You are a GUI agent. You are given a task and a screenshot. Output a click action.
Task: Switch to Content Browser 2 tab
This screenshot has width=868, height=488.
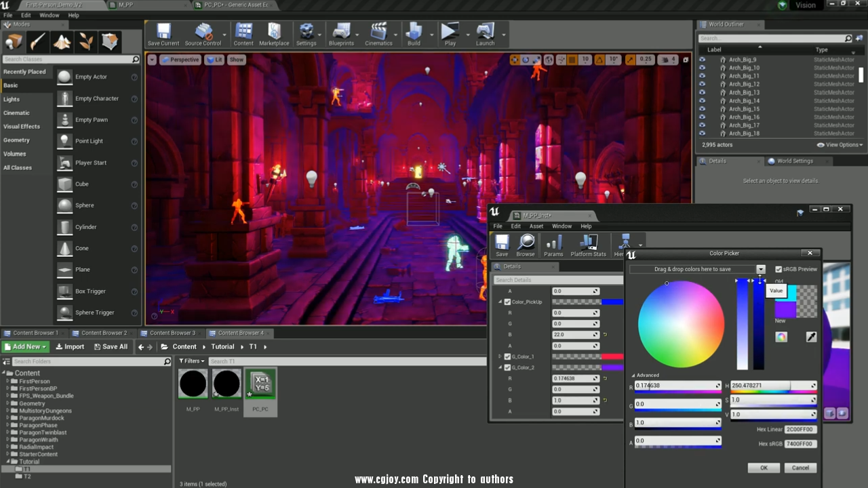click(104, 333)
